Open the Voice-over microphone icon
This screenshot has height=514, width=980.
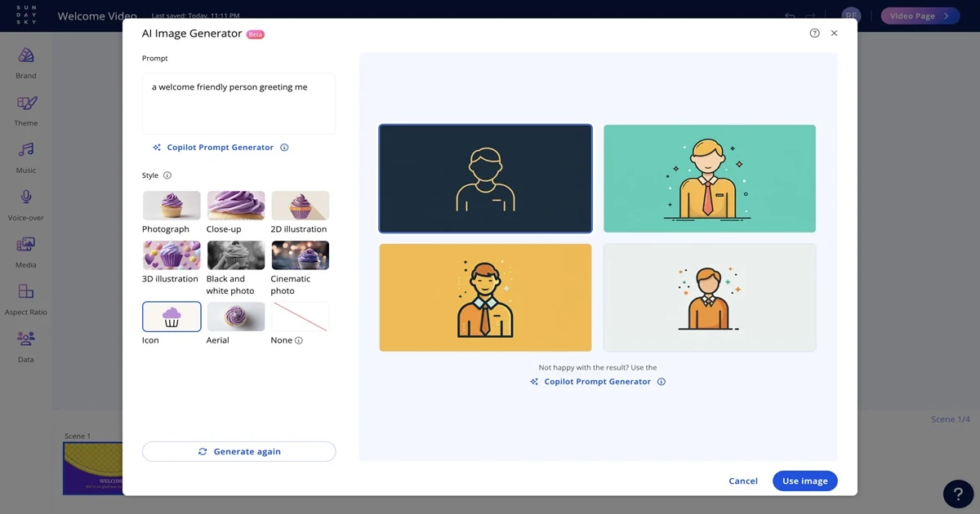tap(26, 197)
